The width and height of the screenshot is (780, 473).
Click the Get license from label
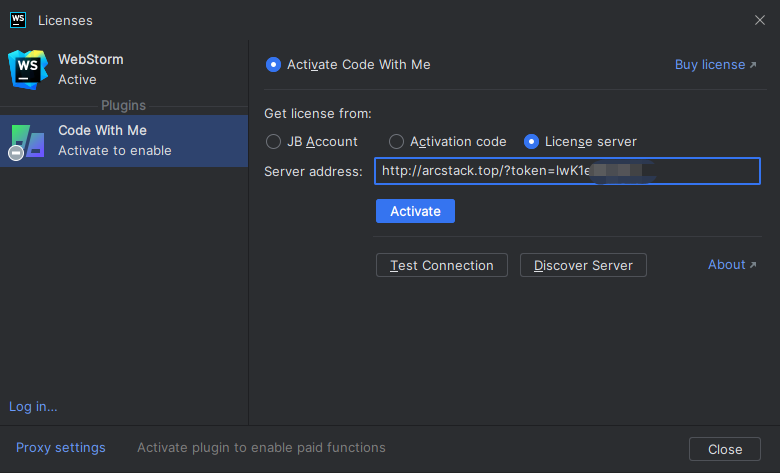317,113
